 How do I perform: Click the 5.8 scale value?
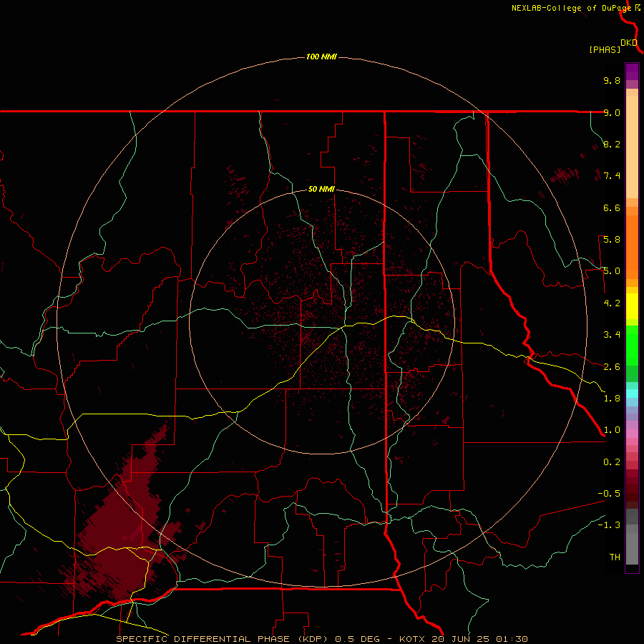[612, 240]
